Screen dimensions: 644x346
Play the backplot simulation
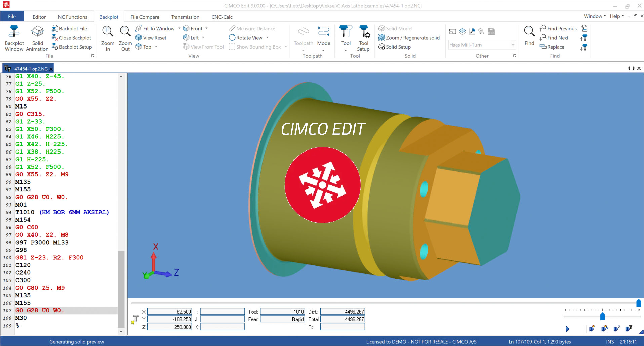[x=567, y=329]
